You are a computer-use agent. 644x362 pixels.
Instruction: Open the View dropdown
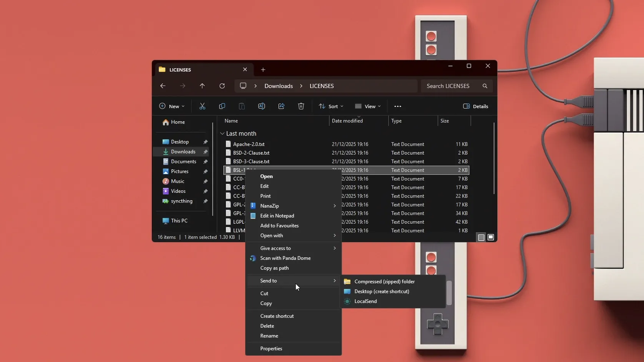coord(368,106)
